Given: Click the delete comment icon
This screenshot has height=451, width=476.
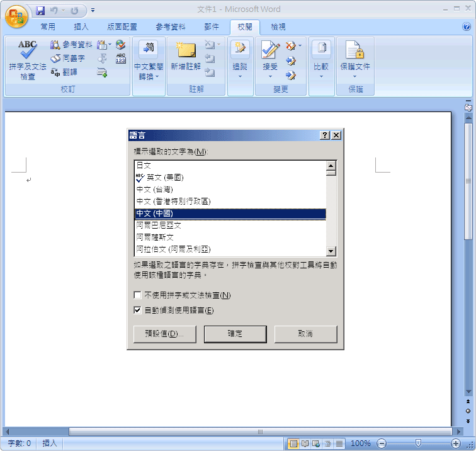Looking at the screenshot, I should (210, 45).
